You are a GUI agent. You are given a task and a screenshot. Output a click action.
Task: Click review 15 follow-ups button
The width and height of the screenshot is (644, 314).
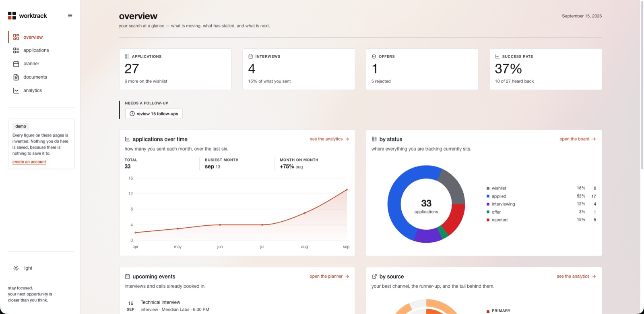154,114
